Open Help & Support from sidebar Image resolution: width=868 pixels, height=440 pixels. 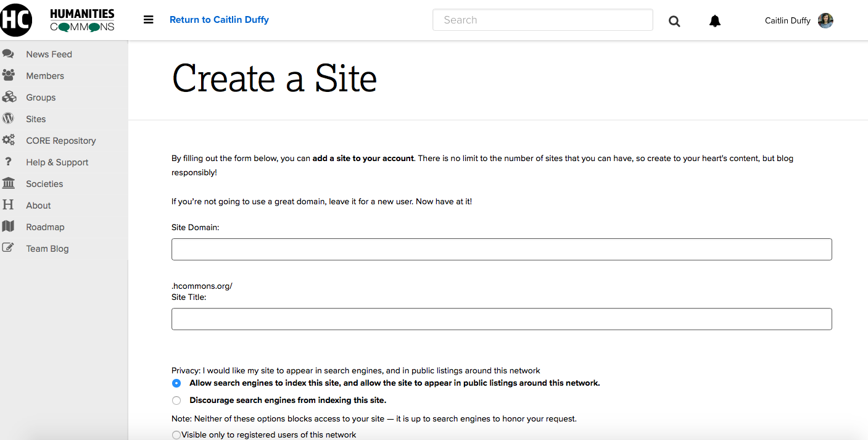pyautogui.click(x=57, y=162)
